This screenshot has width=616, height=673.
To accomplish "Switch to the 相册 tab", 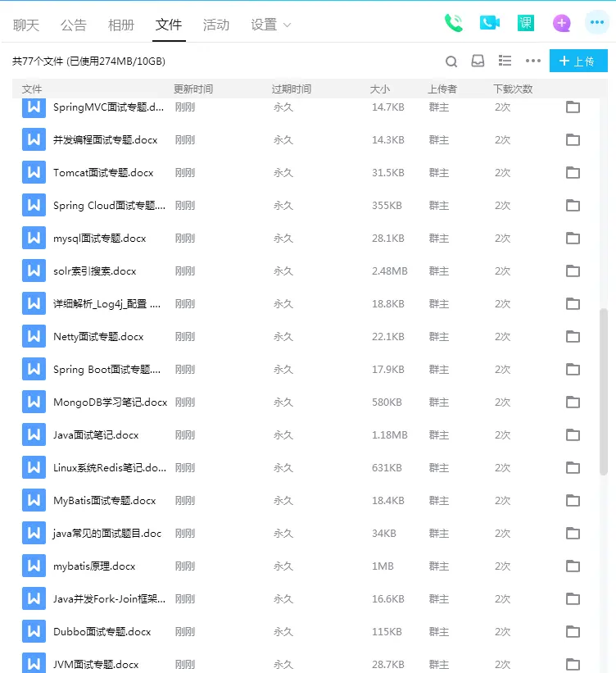I will [x=121, y=25].
